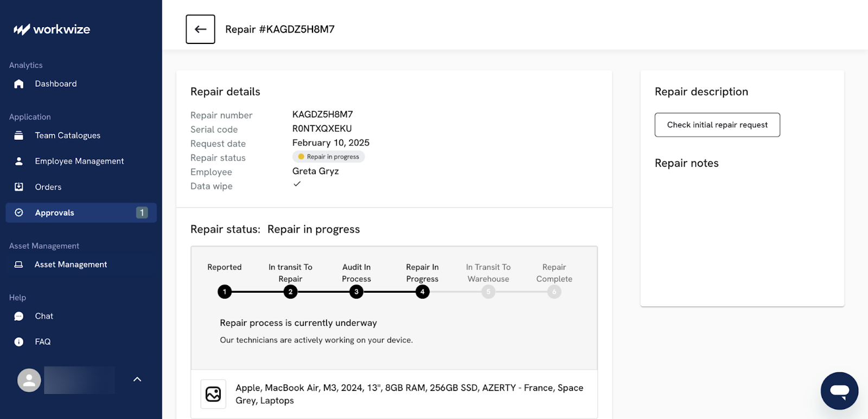Click the Employee Management person icon
Screen dimensions: 868x419
(19, 161)
